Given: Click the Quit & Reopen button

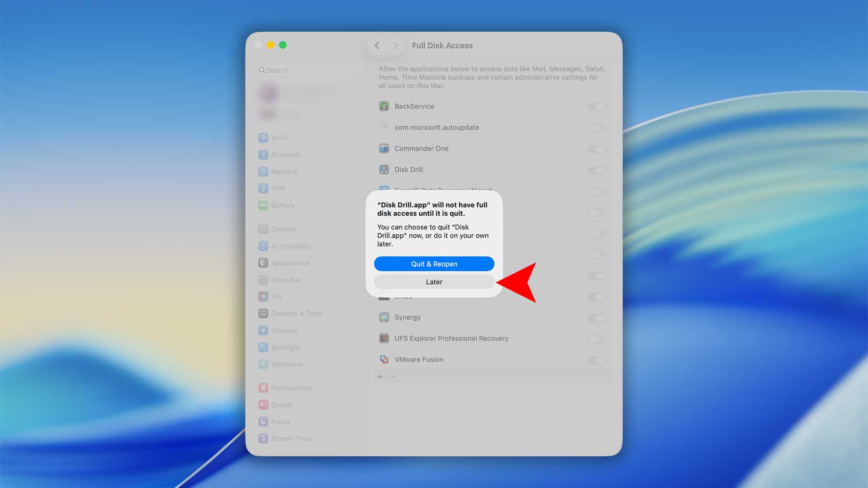Looking at the screenshot, I should 434,264.
